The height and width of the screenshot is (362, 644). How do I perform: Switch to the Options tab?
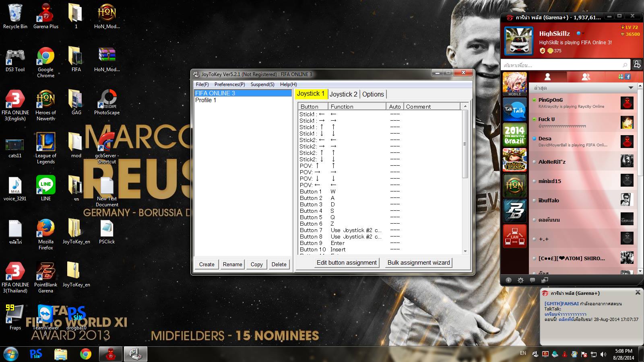tap(373, 94)
